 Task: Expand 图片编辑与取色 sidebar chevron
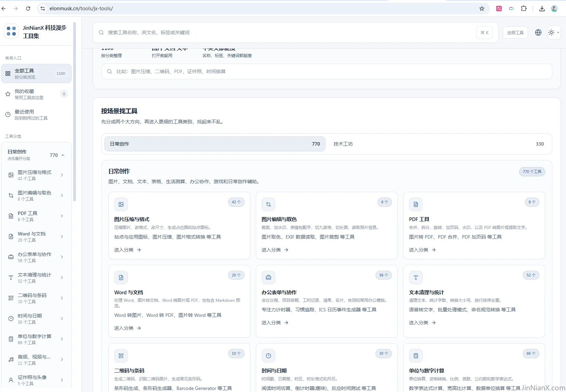[x=62, y=195]
